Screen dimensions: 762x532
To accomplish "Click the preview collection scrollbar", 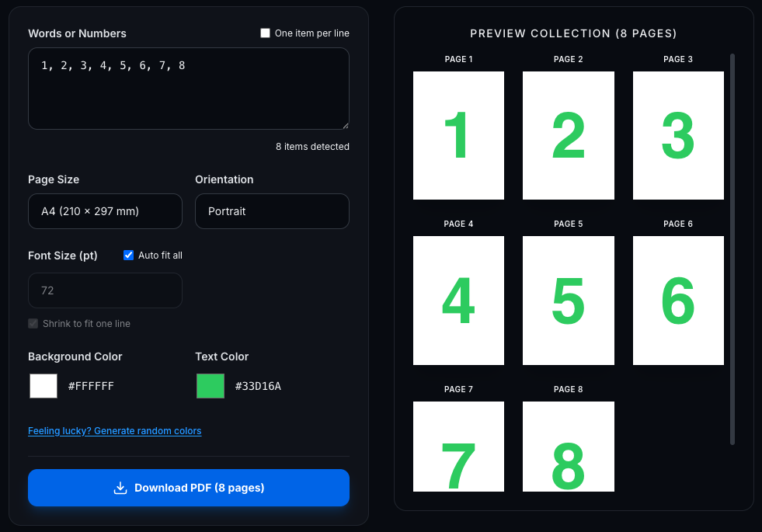I will tap(732, 249).
